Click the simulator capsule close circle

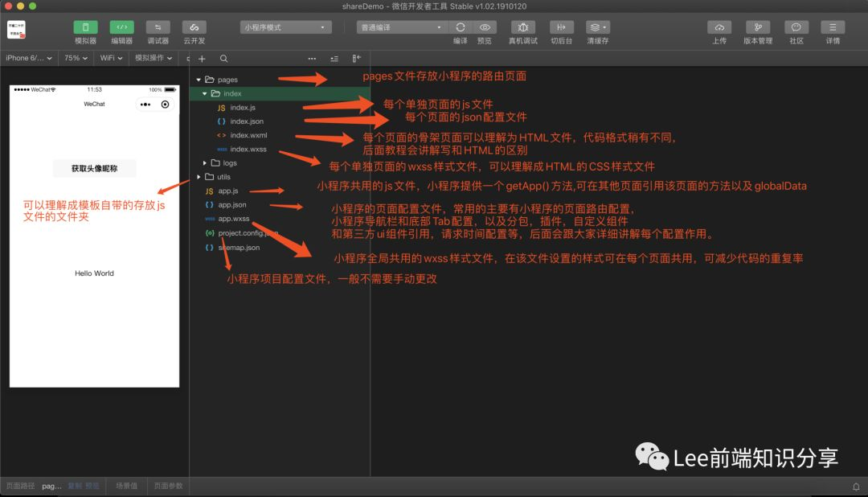(165, 105)
